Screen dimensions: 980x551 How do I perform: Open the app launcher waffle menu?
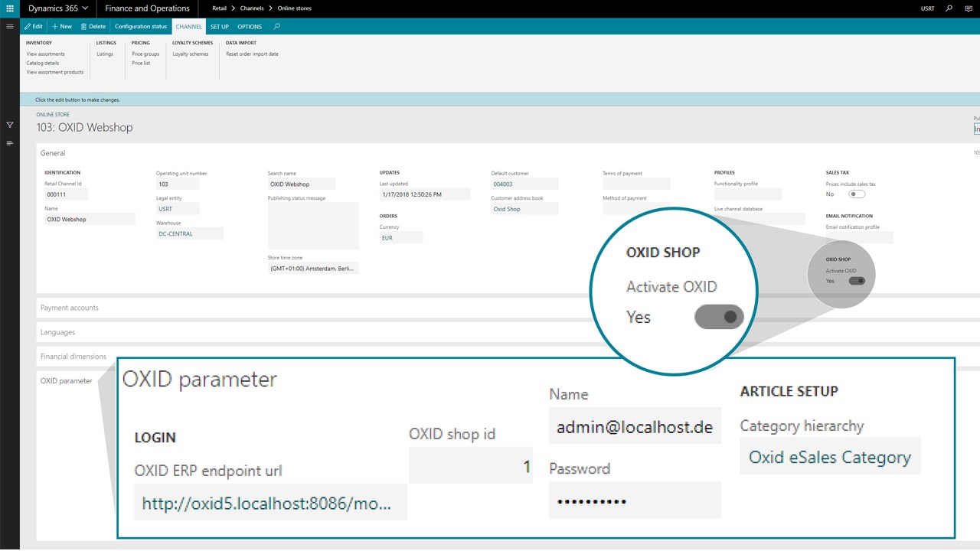10,8
